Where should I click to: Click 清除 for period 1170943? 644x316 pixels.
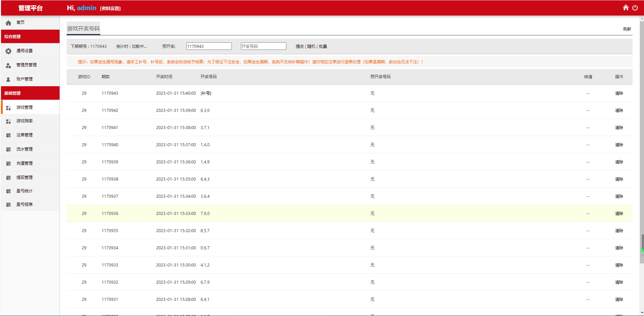[619, 93]
